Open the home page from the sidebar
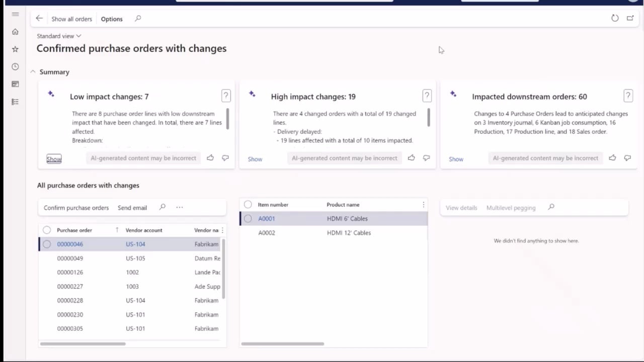 [x=15, y=32]
